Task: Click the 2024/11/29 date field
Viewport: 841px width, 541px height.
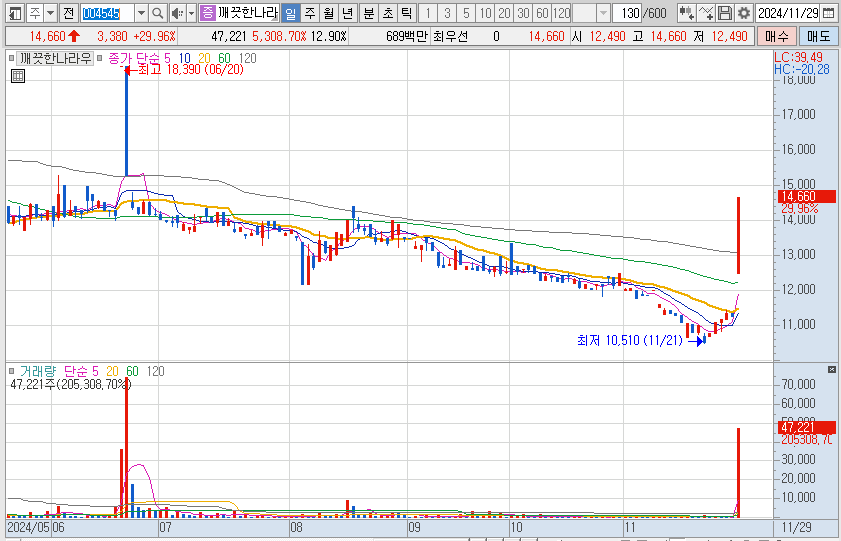Action: pyautogui.click(x=788, y=13)
